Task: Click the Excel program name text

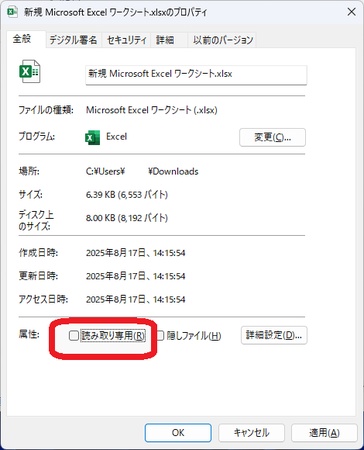Action: click(116, 137)
